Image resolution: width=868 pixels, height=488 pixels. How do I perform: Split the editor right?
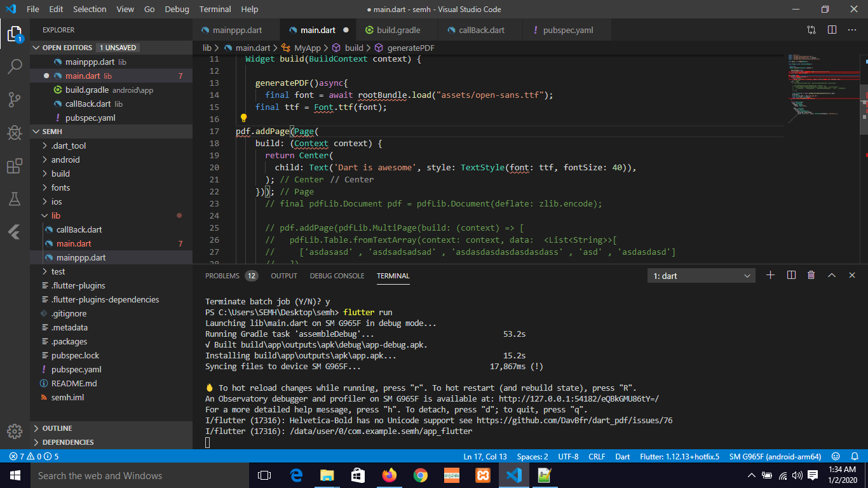(x=832, y=30)
